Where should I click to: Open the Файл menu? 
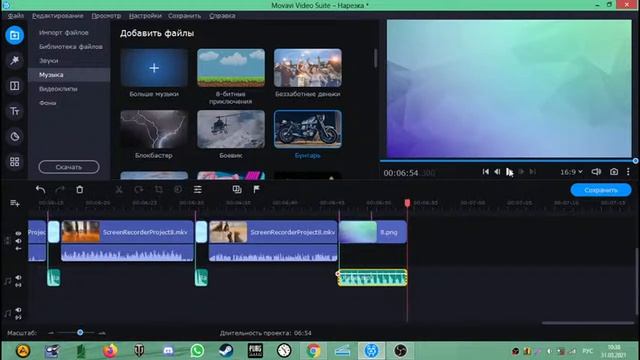[16, 16]
